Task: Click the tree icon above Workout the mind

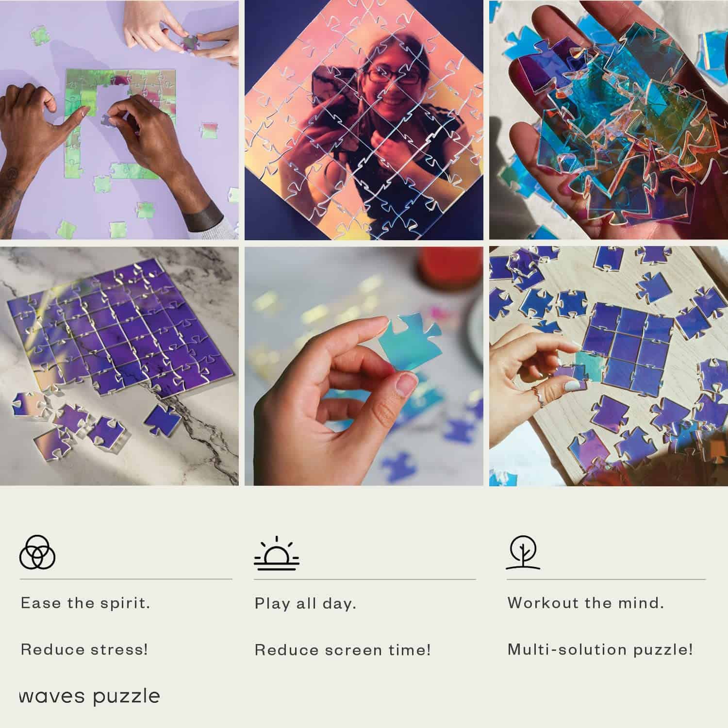Action: click(523, 552)
